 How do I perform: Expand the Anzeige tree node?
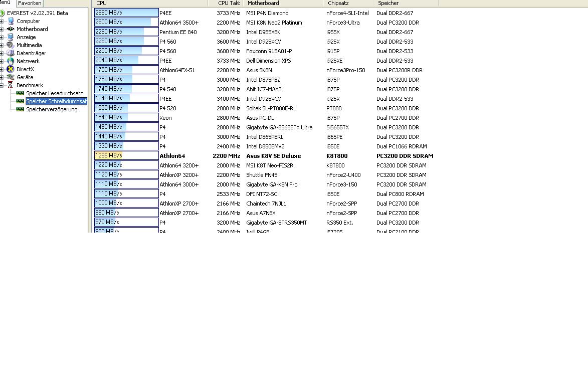coord(2,37)
